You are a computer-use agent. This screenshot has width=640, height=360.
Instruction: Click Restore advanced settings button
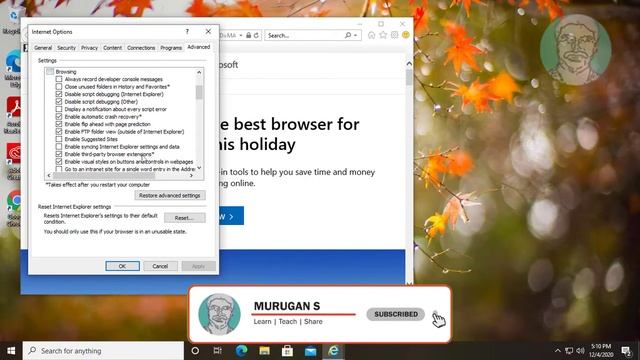(x=170, y=195)
